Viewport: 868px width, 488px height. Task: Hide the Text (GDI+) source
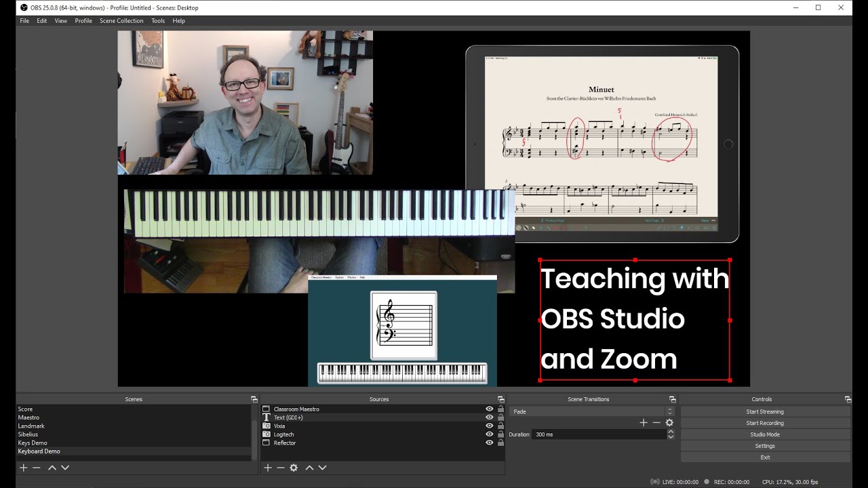[x=490, y=418]
